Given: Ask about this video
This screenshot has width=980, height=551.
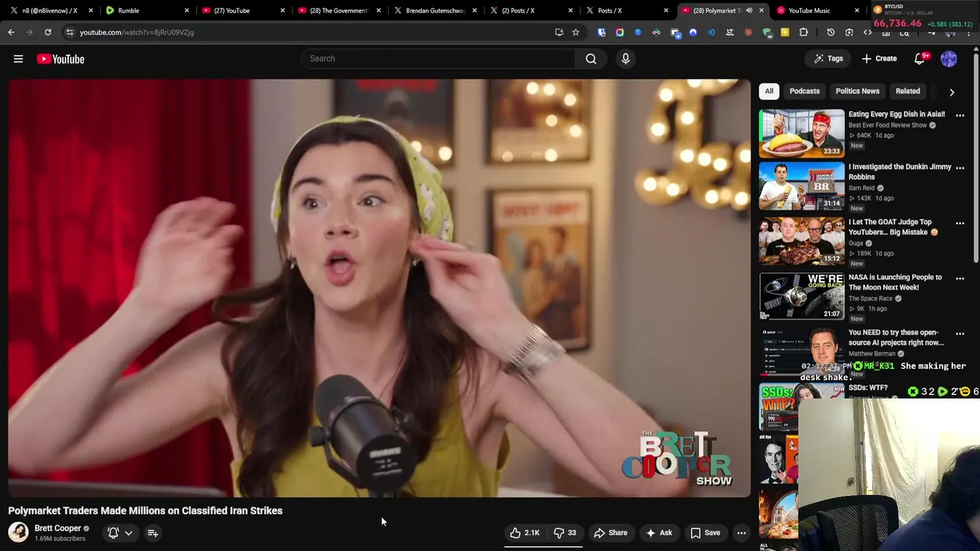Looking at the screenshot, I should click(658, 533).
